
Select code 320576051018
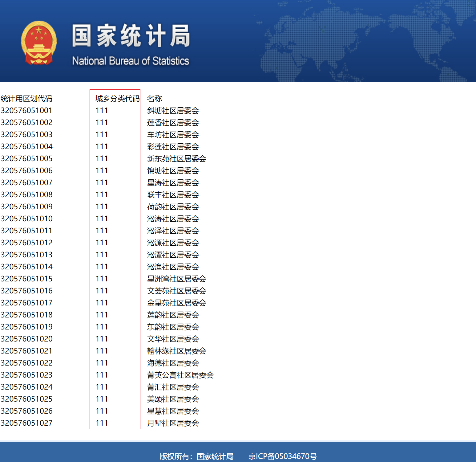[x=26, y=315]
